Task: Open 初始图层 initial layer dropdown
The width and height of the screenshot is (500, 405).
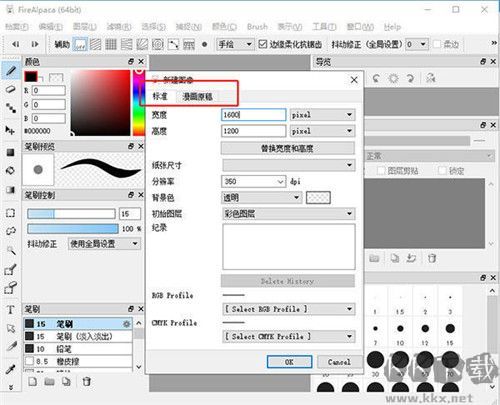Action: [x=288, y=214]
